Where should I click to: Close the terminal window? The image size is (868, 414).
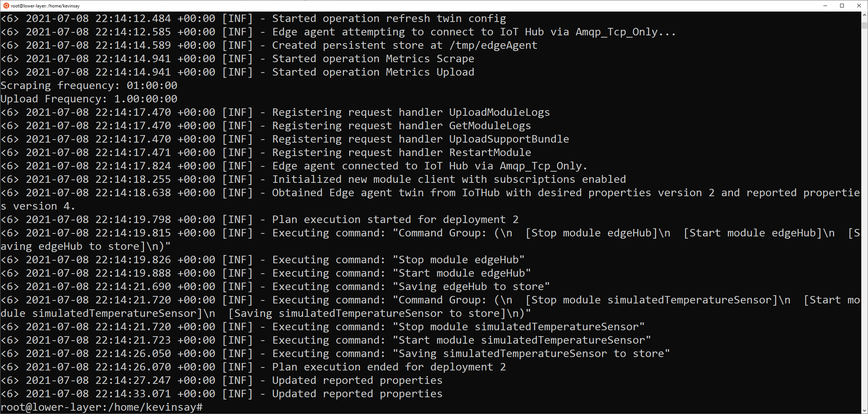[x=859, y=6]
